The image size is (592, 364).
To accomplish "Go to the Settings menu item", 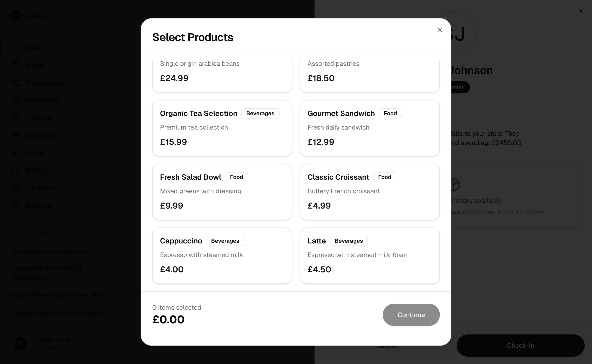I will (x=38, y=206).
